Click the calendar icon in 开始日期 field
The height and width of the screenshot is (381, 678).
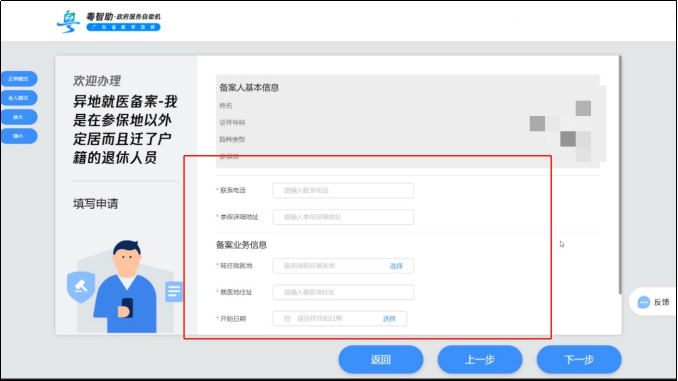(287, 319)
